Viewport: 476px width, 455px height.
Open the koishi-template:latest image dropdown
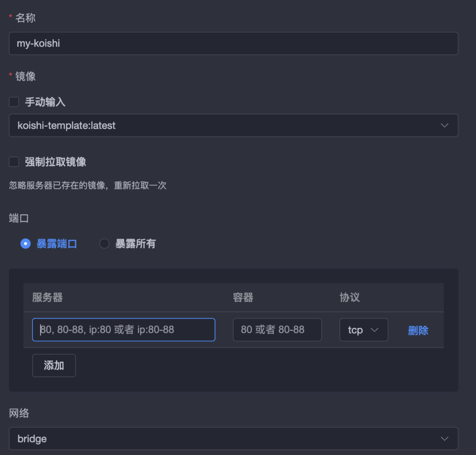(232, 126)
